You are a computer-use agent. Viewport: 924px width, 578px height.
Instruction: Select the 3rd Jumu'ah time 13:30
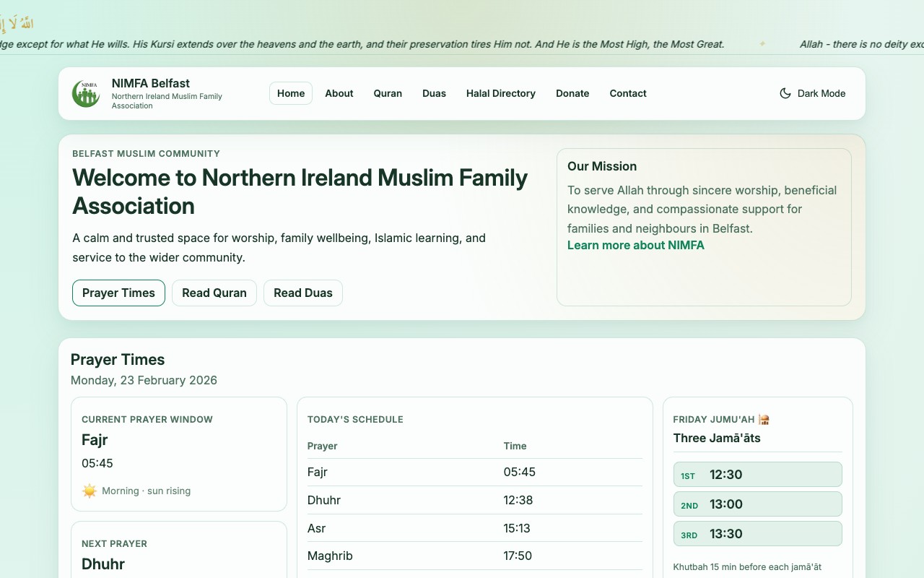tap(757, 533)
